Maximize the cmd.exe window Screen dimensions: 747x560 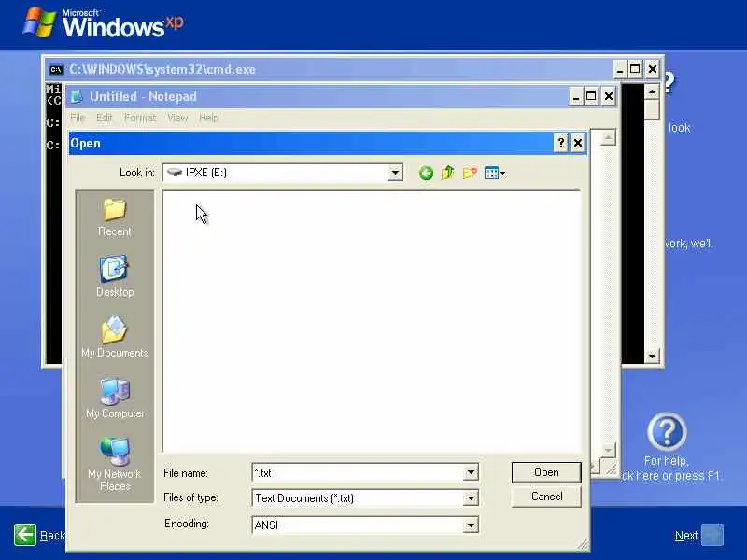635,69
